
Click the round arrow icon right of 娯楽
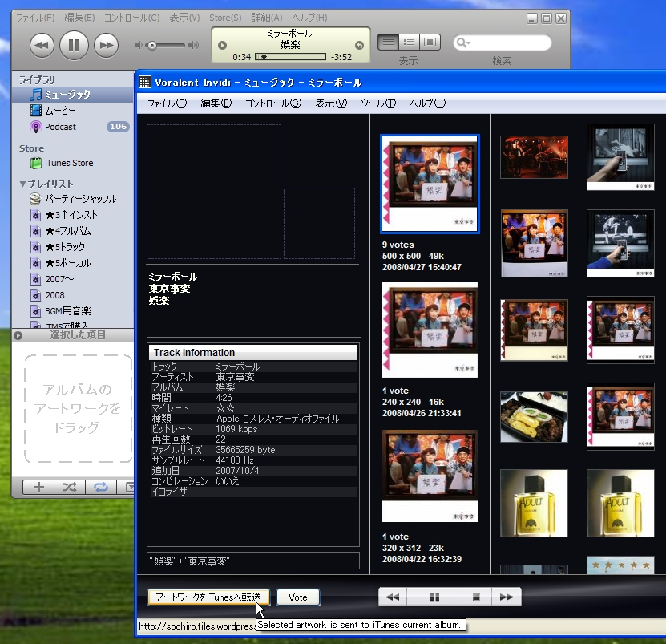[x=359, y=45]
